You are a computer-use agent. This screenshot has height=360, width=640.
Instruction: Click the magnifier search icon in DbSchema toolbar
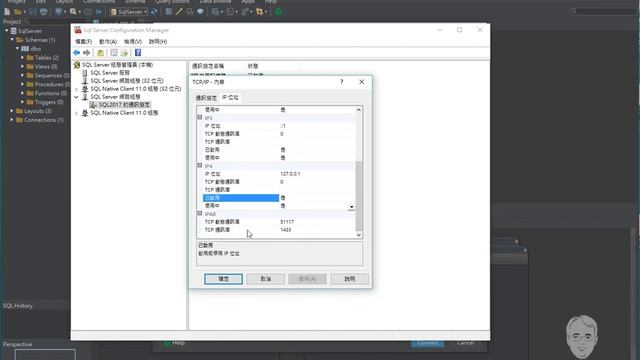click(x=73, y=12)
